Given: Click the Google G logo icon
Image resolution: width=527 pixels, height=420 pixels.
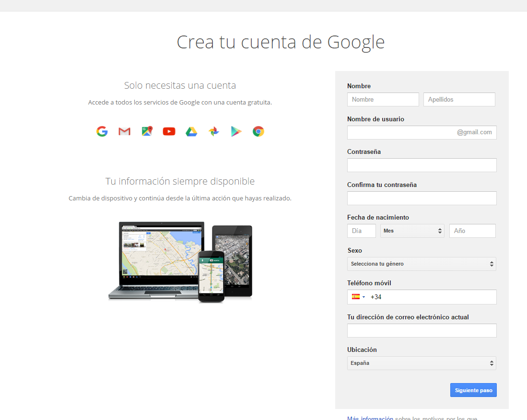Looking at the screenshot, I should [102, 131].
